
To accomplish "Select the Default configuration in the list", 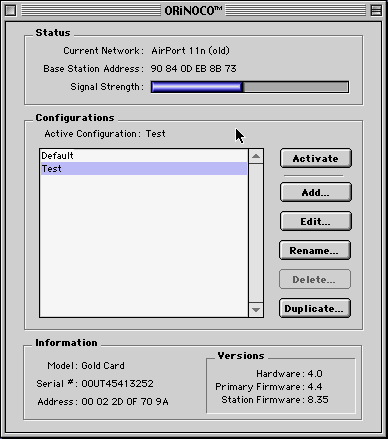I will (x=144, y=156).
